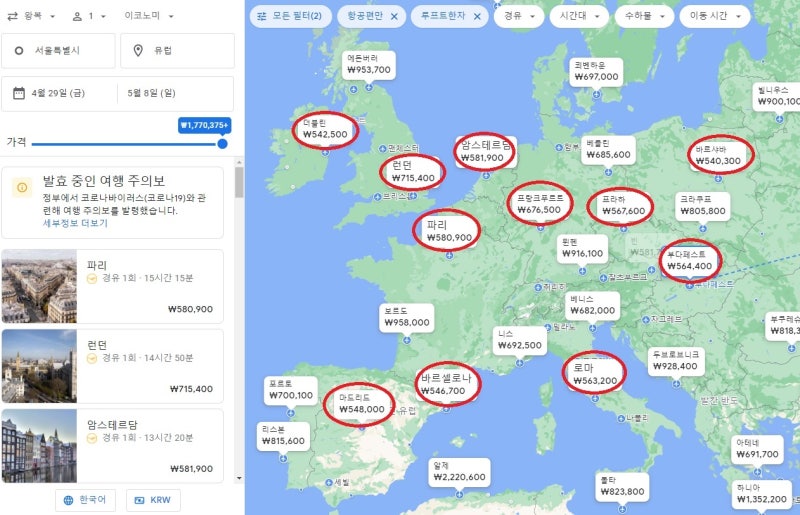Image resolution: width=800 pixels, height=515 pixels.
Task: Click the price slider handle
Action: (x=222, y=144)
